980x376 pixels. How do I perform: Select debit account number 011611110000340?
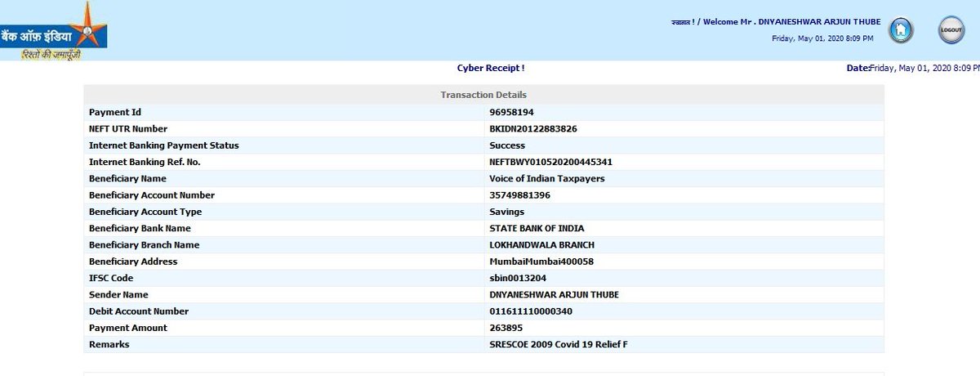pos(531,311)
